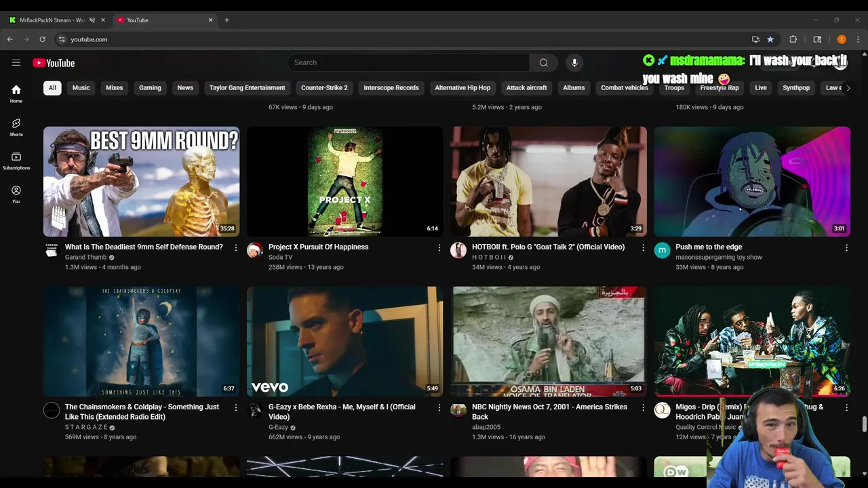The height and width of the screenshot is (488, 868).
Task: Open the You section in sidebar
Action: click(16, 194)
